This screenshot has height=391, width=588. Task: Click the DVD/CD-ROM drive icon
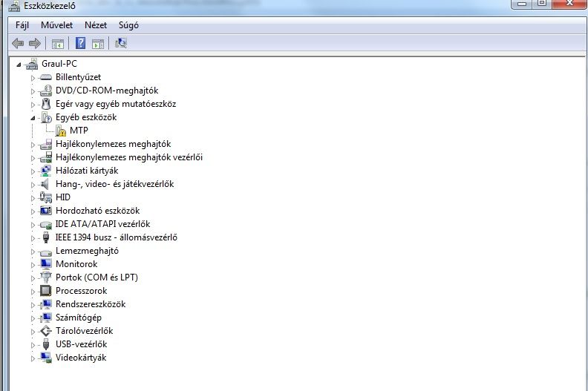pyautogui.click(x=46, y=91)
